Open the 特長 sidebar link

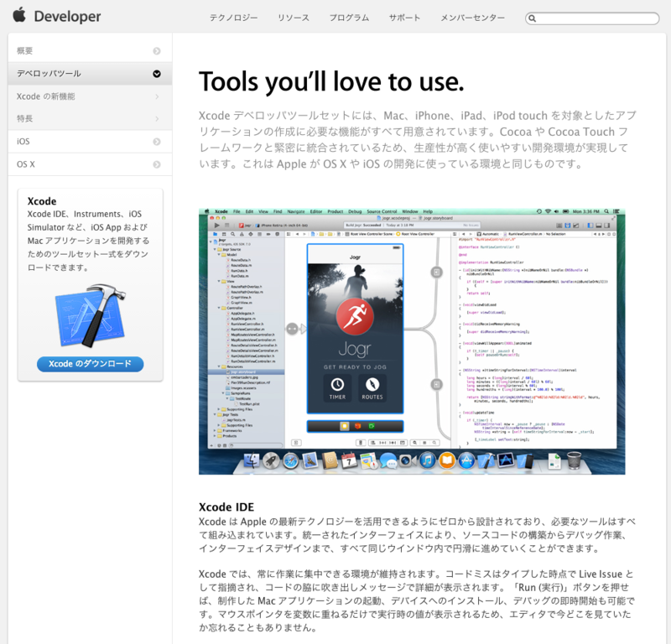click(x=90, y=118)
